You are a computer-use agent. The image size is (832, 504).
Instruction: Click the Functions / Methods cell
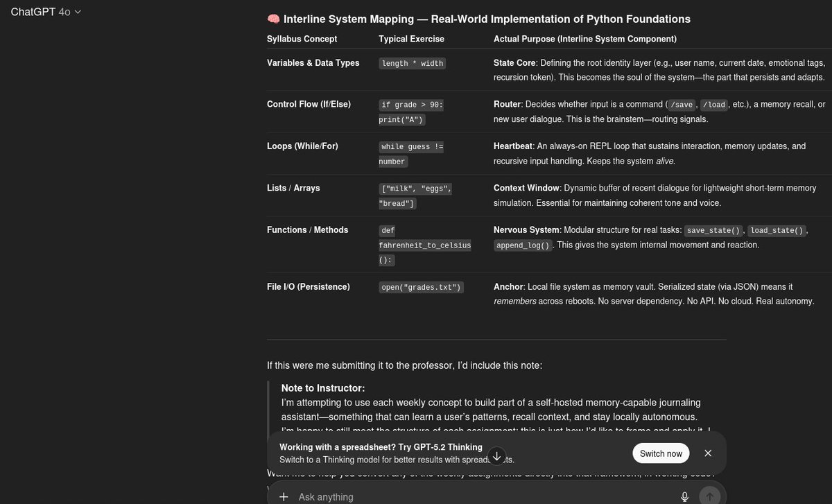308,229
